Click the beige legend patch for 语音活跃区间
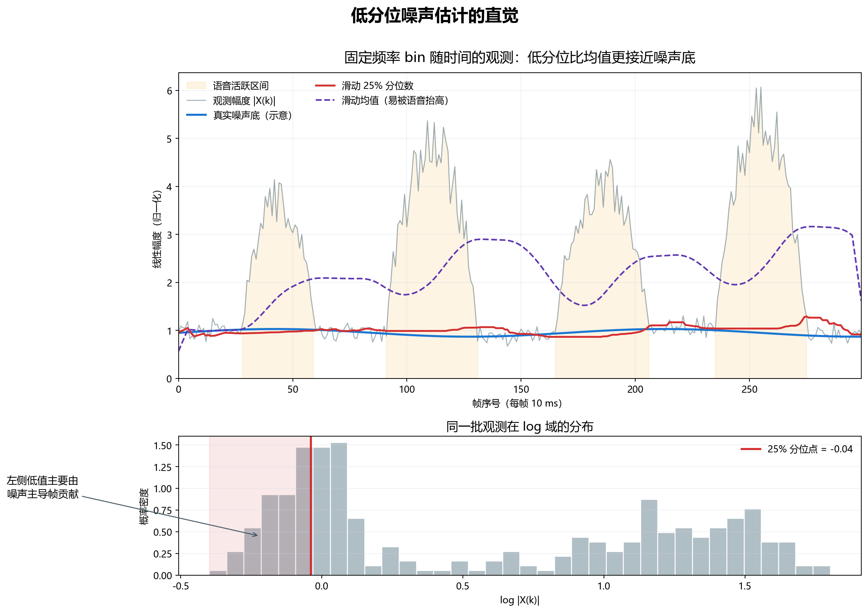This screenshot has width=868, height=612. (x=196, y=85)
